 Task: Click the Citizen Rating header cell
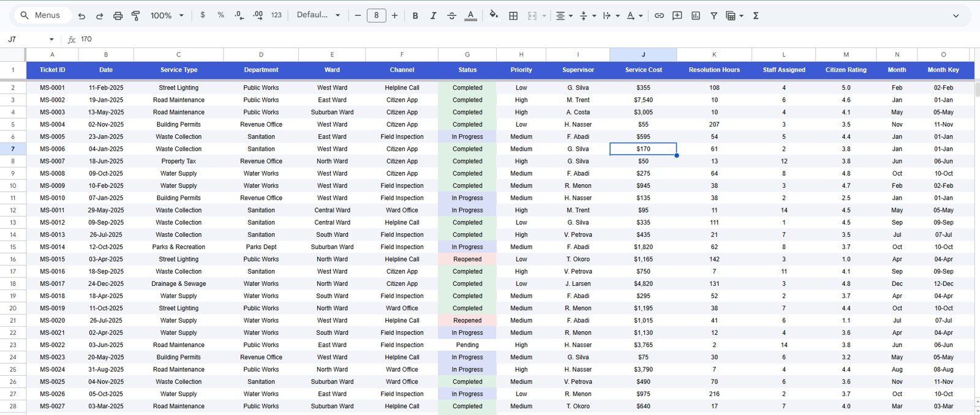[x=846, y=70]
